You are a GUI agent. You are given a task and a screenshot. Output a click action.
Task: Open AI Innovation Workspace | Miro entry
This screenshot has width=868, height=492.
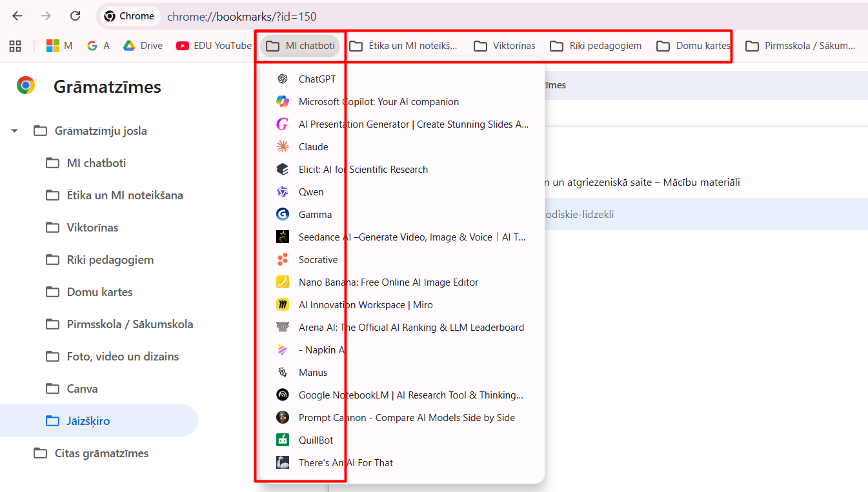coord(402,305)
